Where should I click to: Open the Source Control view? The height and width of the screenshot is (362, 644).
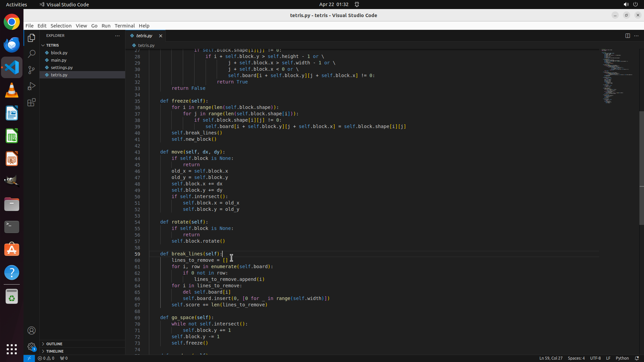(x=32, y=70)
